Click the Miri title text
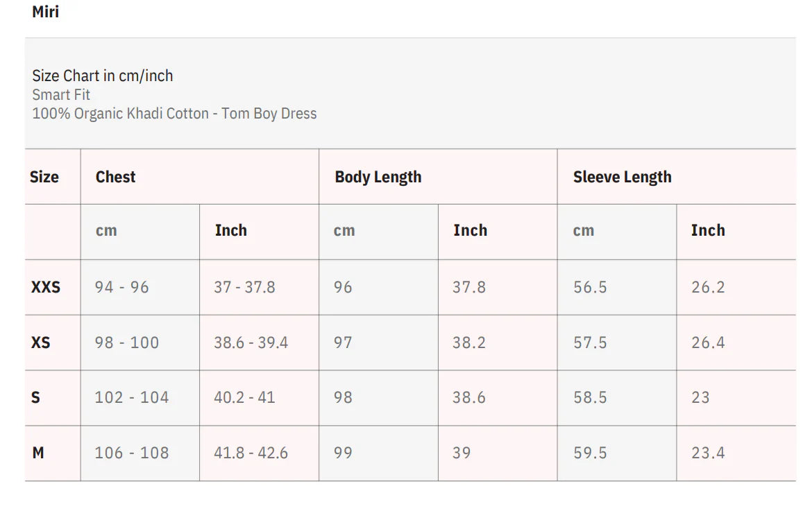The height and width of the screenshot is (511, 812). [x=46, y=12]
